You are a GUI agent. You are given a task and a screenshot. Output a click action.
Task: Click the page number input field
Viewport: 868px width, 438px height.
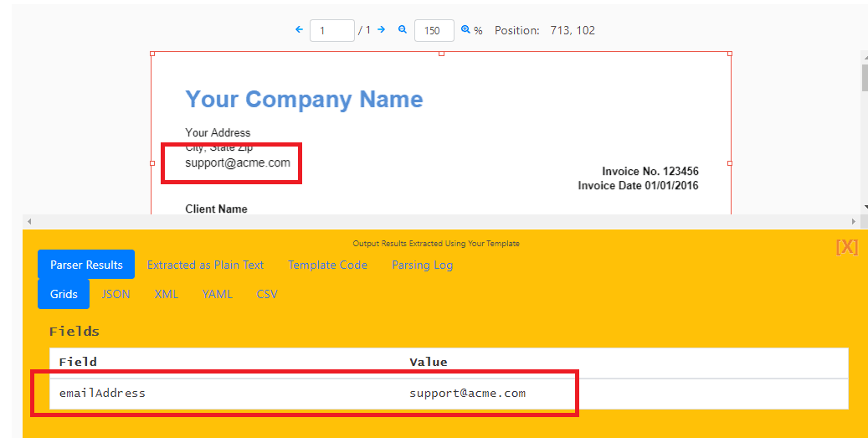pyautogui.click(x=331, y=30)
